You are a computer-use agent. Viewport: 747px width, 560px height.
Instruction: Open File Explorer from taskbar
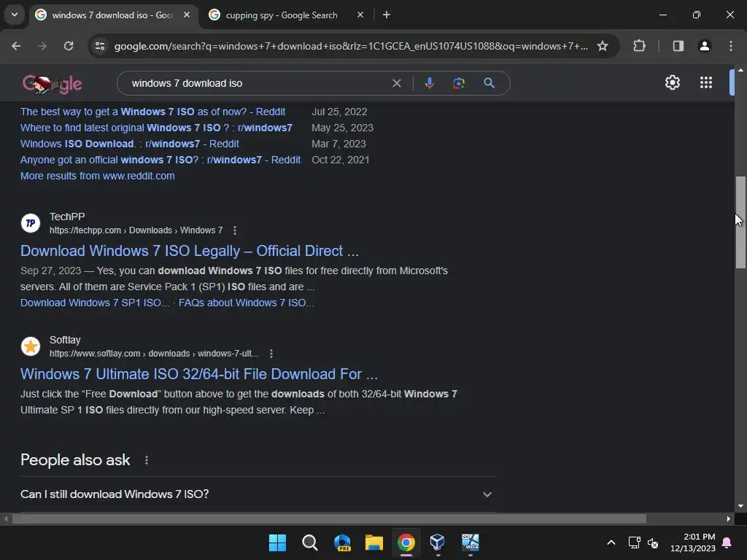[x=374, y=542]
